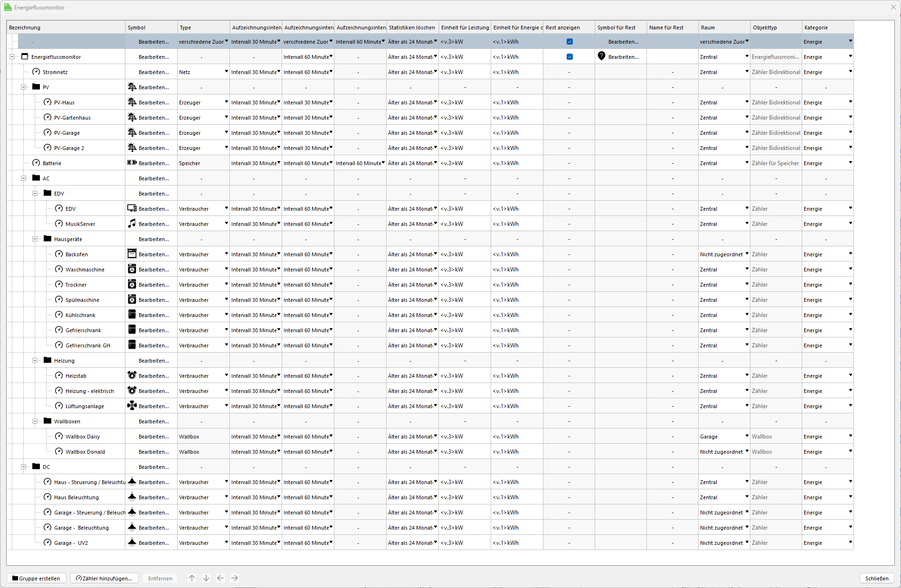Click Zähler hinzufügen button

[104, 578]
